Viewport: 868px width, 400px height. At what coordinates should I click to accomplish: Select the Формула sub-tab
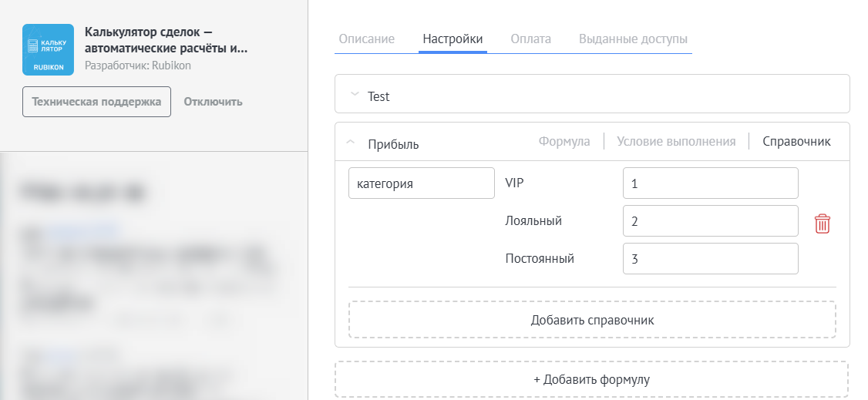click(564, 141)
